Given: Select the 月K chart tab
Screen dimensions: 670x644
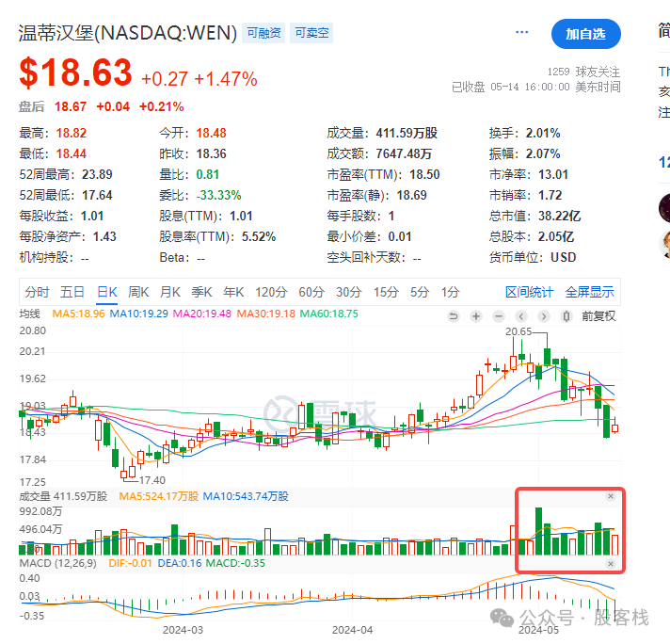Looking at the screenshot, I should click(170, 292).
